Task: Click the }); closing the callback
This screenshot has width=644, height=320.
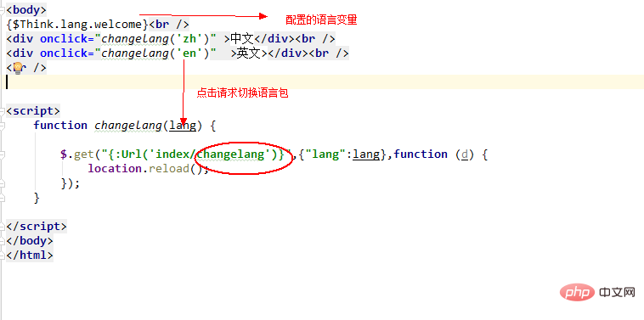Action: point(71,183)
